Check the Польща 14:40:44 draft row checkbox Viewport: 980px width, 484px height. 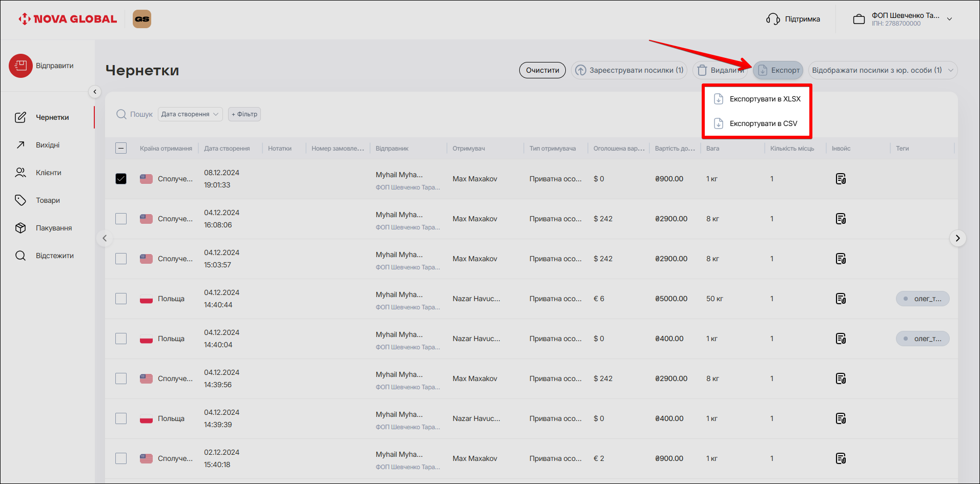pyautogui.click(x=121, y=299)
